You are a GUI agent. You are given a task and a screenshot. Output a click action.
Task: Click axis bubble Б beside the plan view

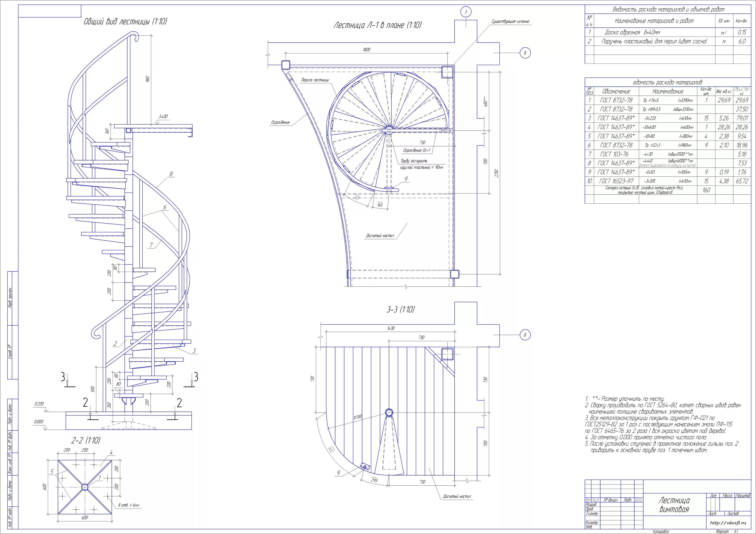point(525,53)
